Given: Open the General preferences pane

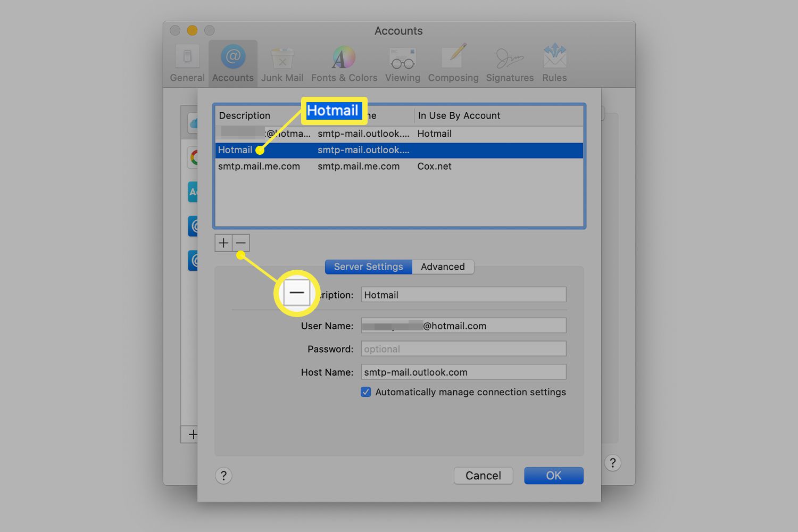Looking at the screenshot, I should pyautogui.click(x=187, y=63).
